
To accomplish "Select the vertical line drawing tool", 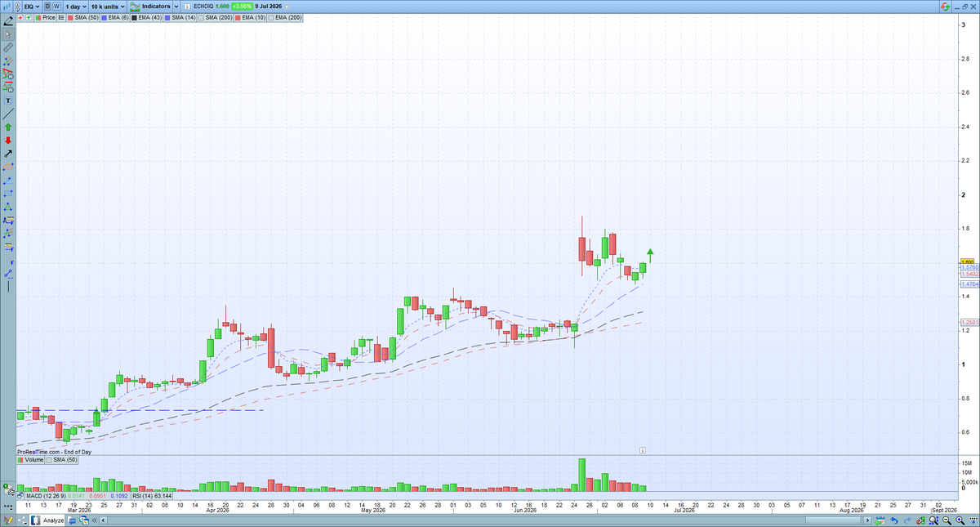I will pyautogui.click(x=8, y=287).
